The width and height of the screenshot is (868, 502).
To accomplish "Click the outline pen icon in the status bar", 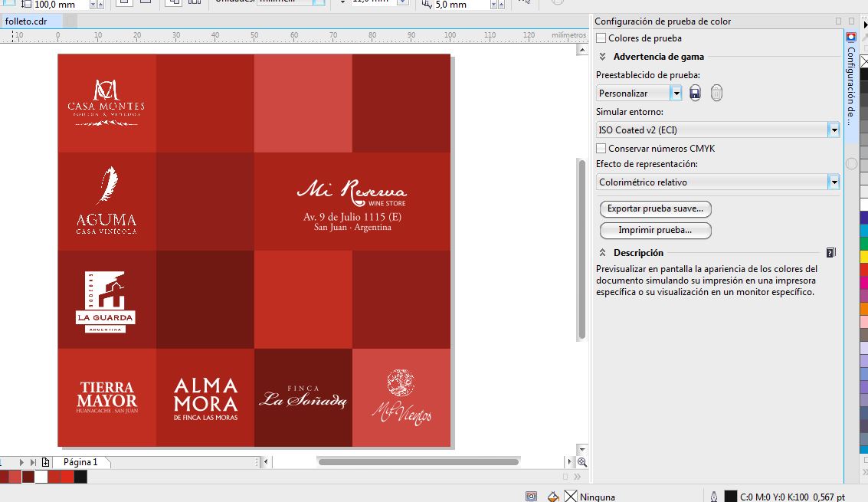I will pyautogui.click(x=714, y=497).
